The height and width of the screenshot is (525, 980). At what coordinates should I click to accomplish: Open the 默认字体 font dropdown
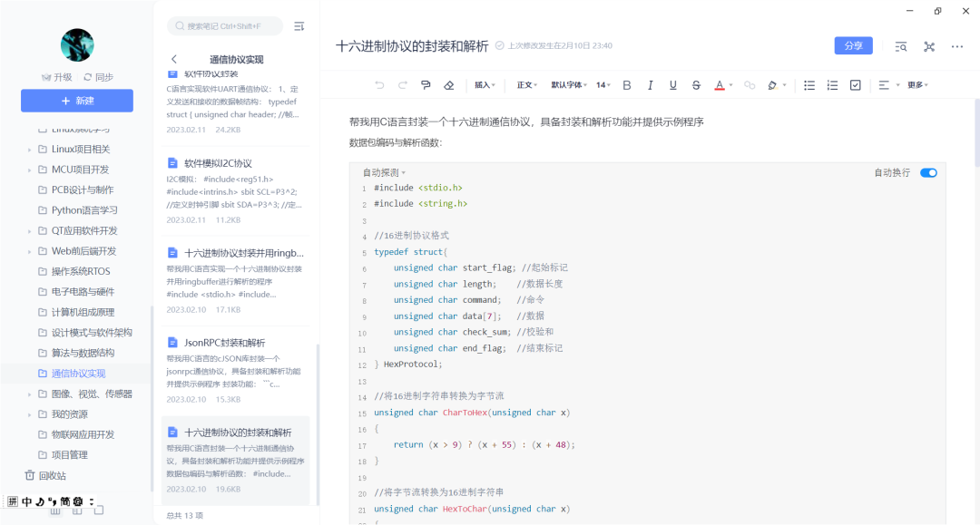569,85
